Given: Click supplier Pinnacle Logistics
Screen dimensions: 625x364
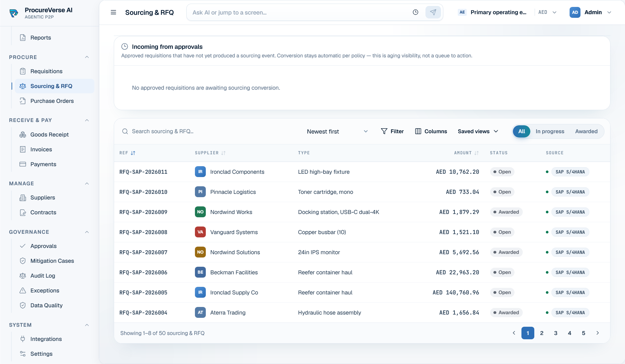Looking at the screenshot, I should [233, 192].
